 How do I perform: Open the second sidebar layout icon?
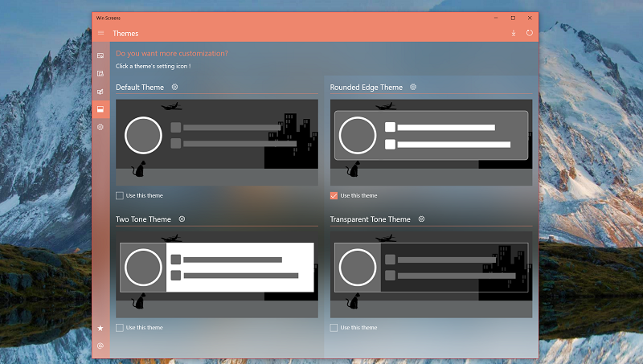coord(100,73)
